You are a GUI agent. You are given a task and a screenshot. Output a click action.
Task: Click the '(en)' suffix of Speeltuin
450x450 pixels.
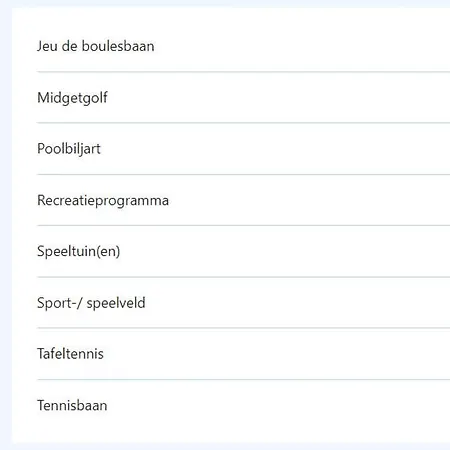click(x=108, y=251)
